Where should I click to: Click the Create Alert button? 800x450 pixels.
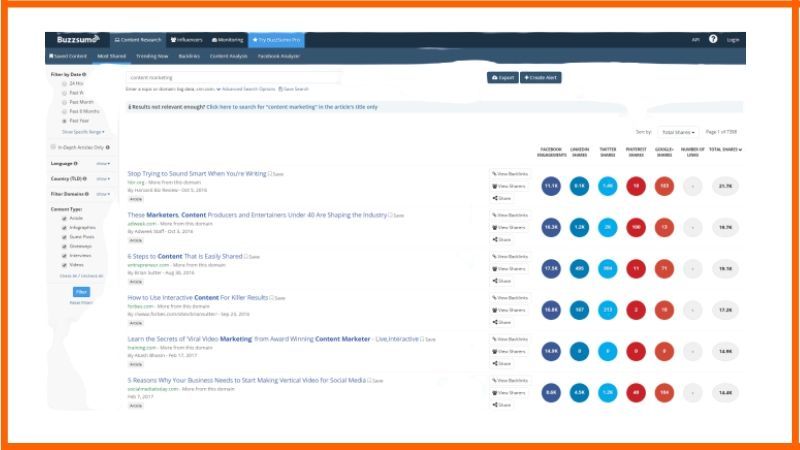[541, 78]
